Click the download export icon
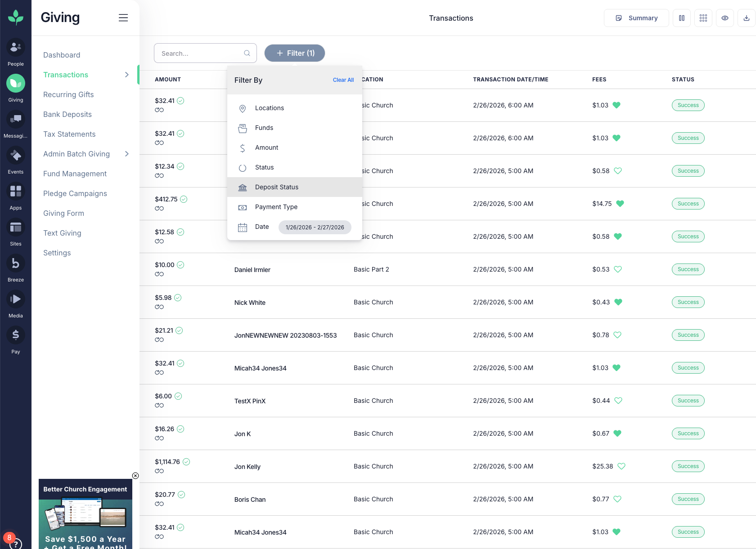This screenshot has height=549, width=756. (x=746, y=18)
